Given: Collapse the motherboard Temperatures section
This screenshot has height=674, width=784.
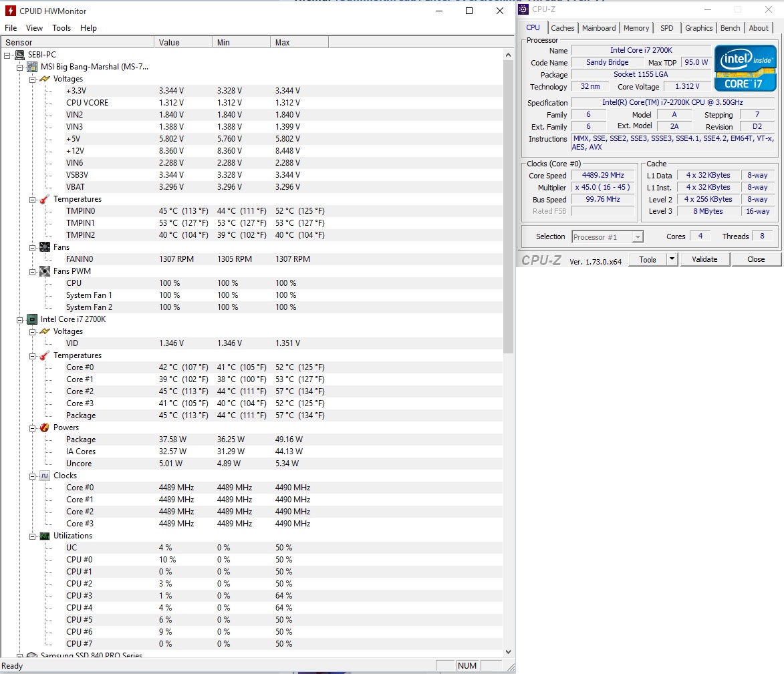Looking at the screenshot, I should coord(32,199).
